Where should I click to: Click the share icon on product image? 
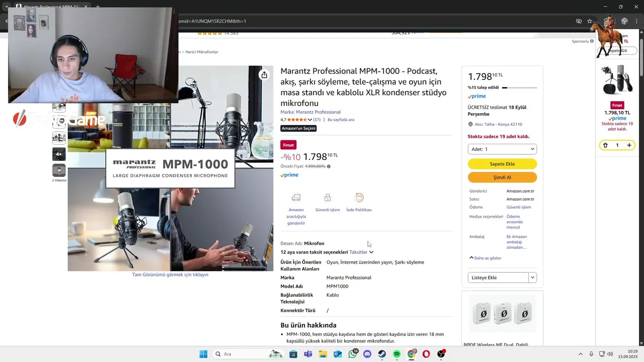[264, 75]
